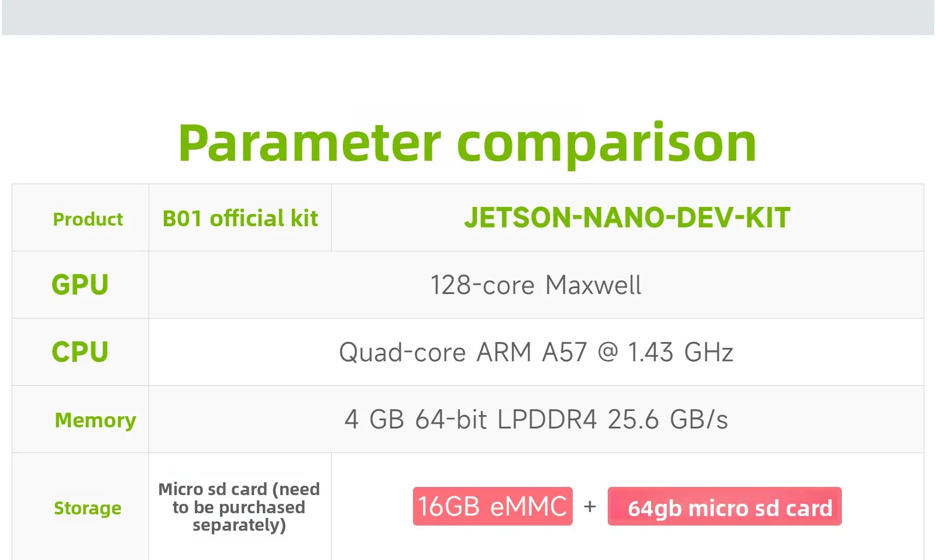Image resolution: width=936 pixels, height=560 pixels.
Task: Click the word comparison in the title
Action: tap(606, 143)
